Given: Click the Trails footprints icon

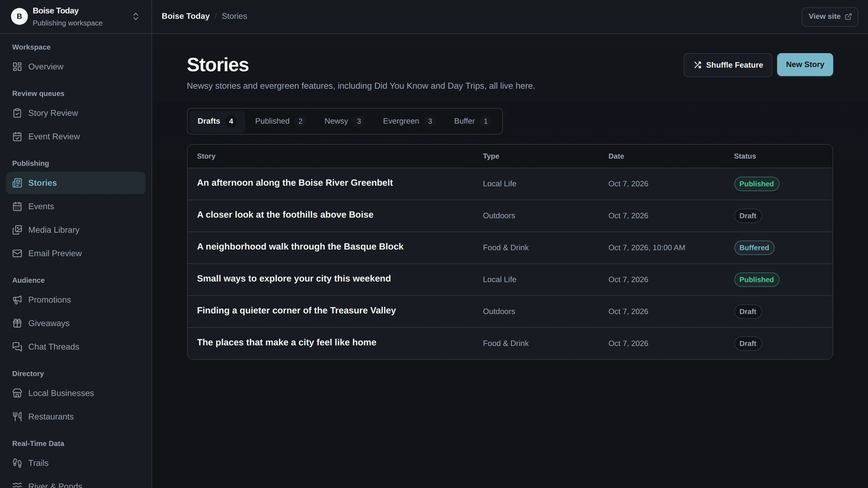Looking at the screenshot, I should (x=17, y=463).
